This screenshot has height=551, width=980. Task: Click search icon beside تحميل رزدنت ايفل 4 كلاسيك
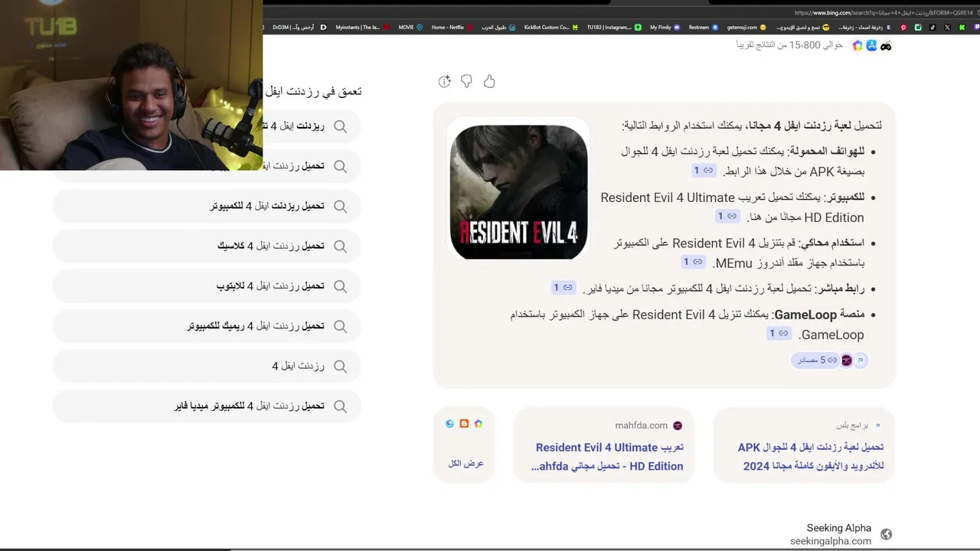tap(341, 246)
